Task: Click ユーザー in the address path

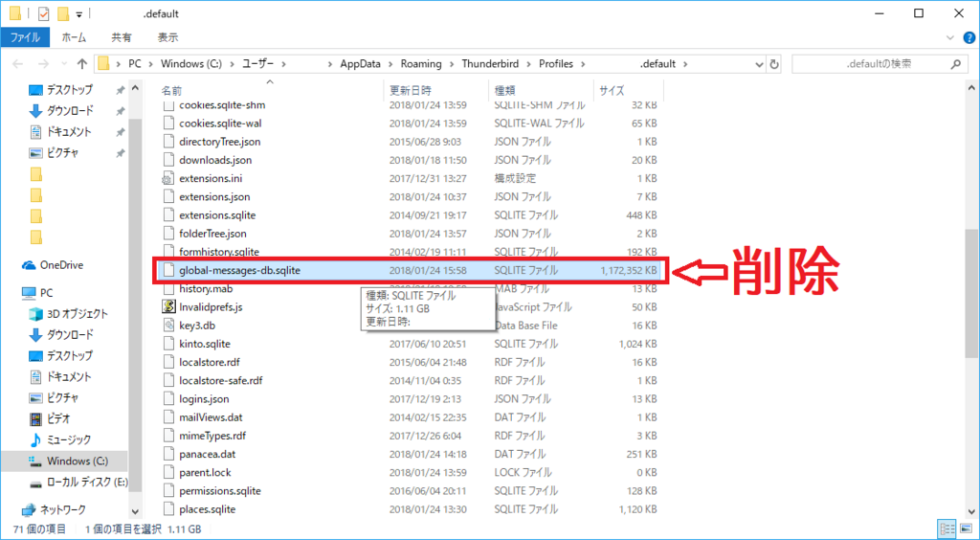Action: (257, 64)
